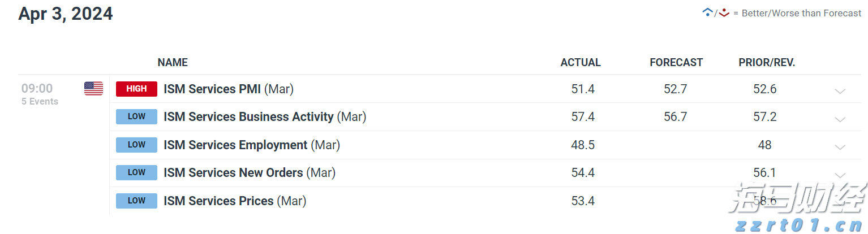The image size is (868, 234).
Task: Click the red HIGH impact badge
Action: [x=136, y=89]
